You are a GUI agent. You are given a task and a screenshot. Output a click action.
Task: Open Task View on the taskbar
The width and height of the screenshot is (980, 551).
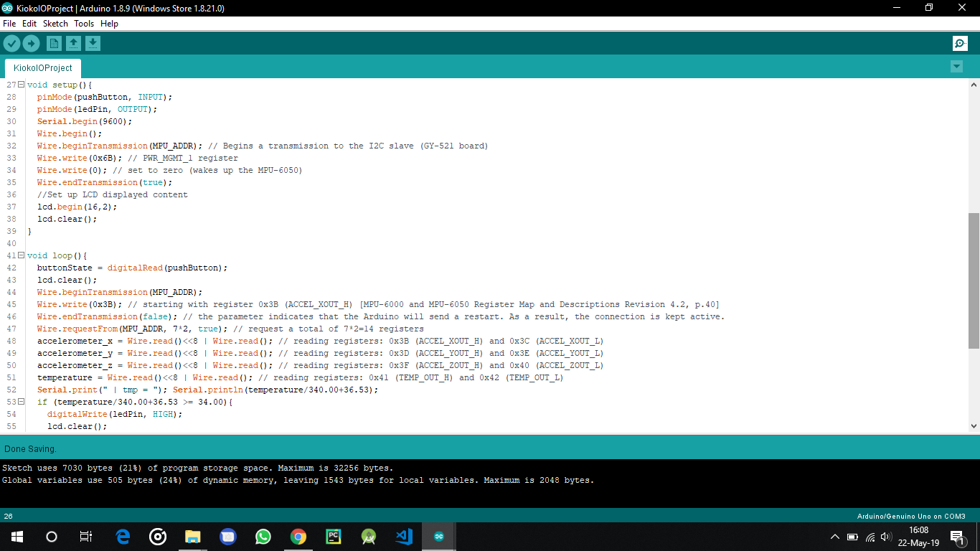(86, 536)
